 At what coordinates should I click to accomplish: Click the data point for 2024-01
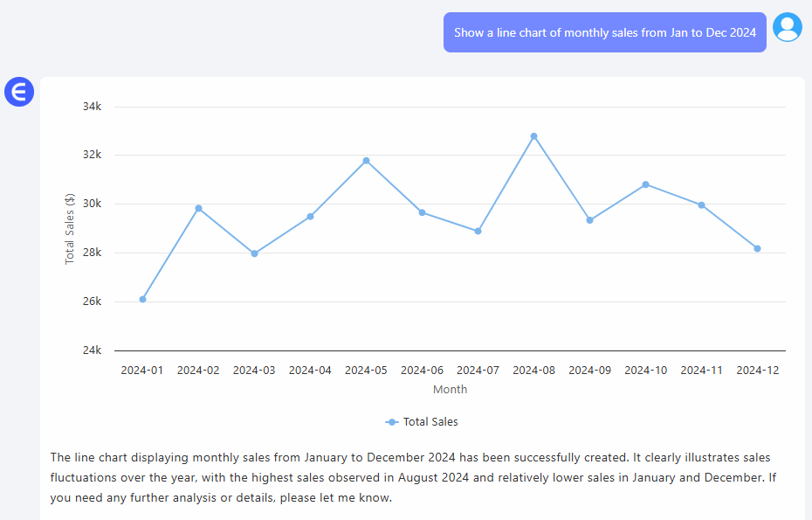tap(141, 299)
